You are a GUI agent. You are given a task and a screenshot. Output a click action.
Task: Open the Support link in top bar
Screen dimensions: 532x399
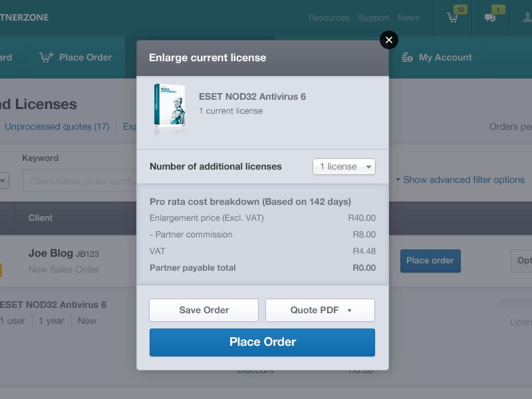(x=374, y=18)
